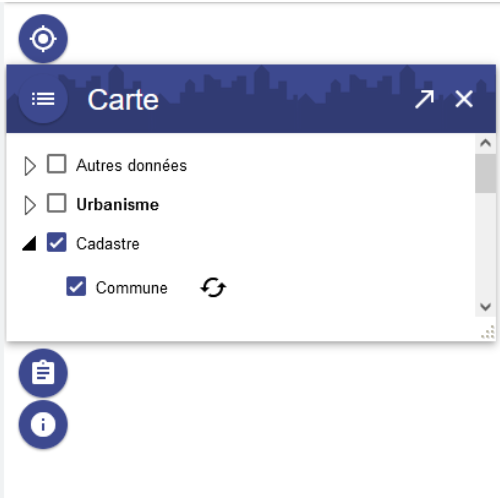Open the clipboard report button
Screen dimensions: 500x500
[x=43, y=373]
